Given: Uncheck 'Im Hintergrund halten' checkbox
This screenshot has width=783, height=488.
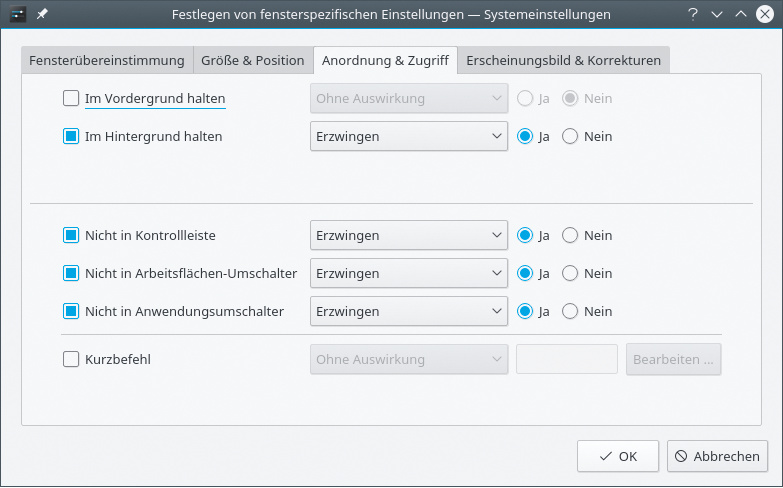Looking at the screenshot, I should coord(71,136).
